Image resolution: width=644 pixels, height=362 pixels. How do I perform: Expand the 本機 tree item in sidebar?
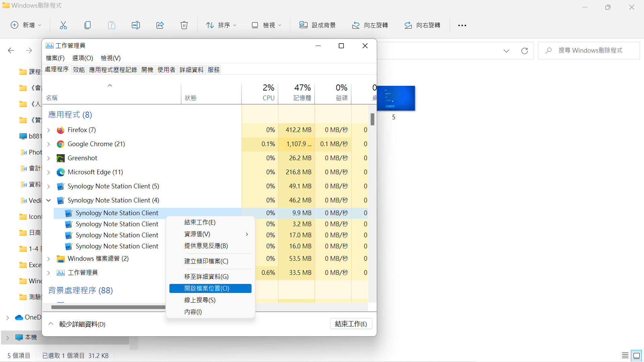tap(7, 338)
